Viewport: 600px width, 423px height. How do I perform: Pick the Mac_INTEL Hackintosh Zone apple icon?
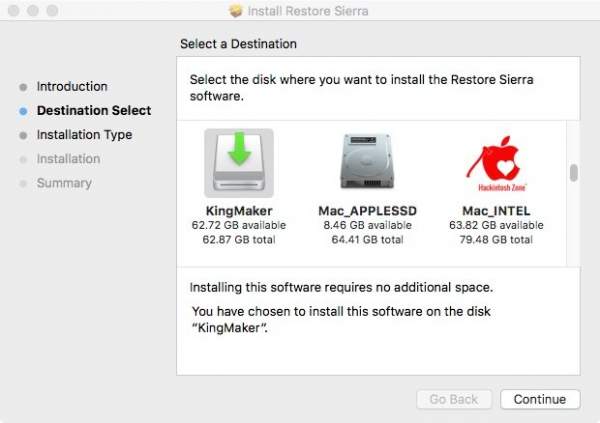pyautogui.click(x=496, y=162)
